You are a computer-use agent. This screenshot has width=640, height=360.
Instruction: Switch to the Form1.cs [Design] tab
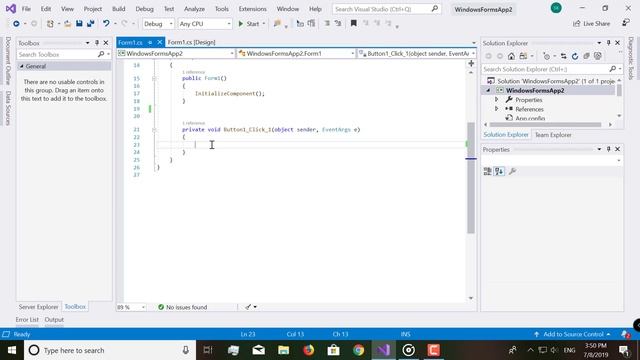[x=191, y=42]
